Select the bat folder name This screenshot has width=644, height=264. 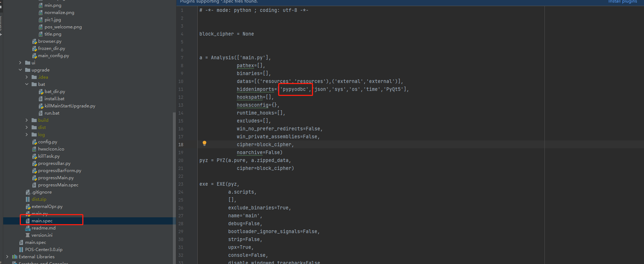[x=42, y=84]
